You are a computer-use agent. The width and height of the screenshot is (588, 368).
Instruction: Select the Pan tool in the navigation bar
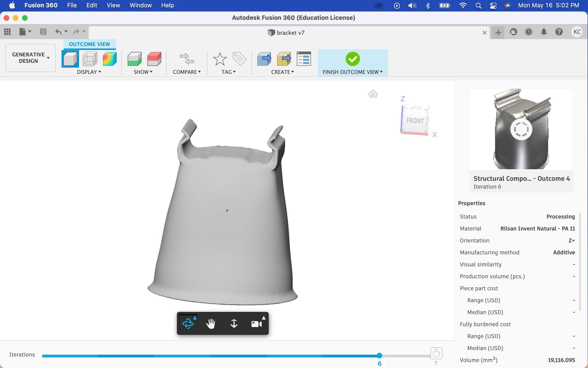pyautogui.click(x=211, y=323)
